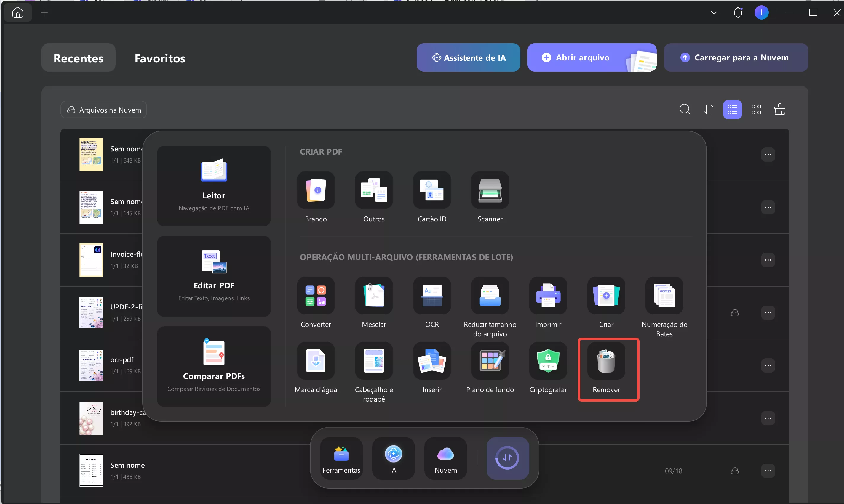Expand the title bar dropdown chevron
This screenshot has width=844, height=504.
tap(714, 13)
